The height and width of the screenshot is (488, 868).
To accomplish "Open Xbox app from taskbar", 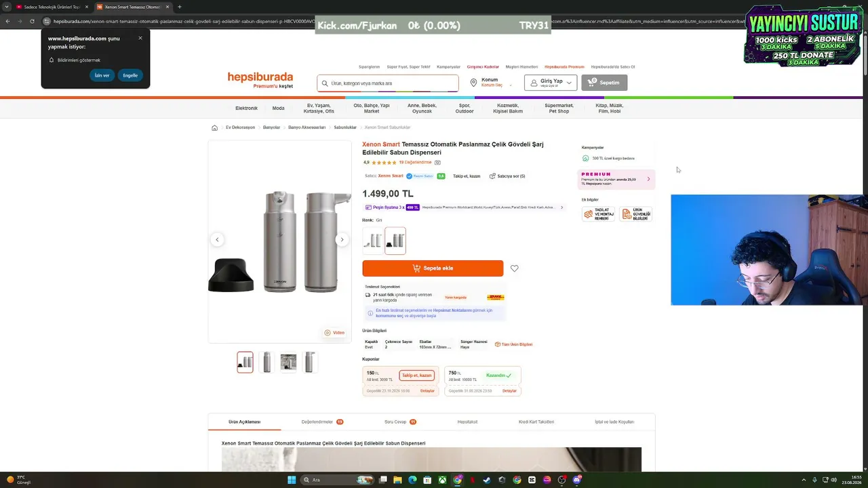I will point(442,480).
